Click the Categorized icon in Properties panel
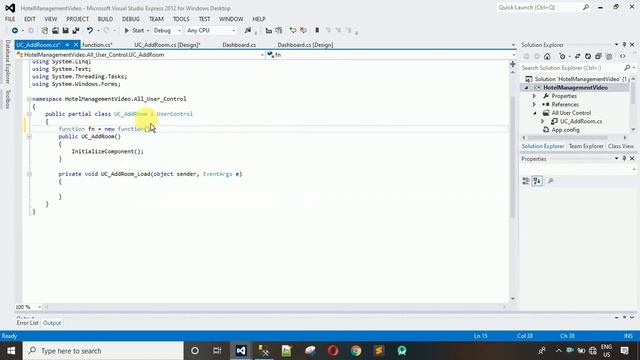The image size is (640, 360). pyautogui.click(x=526, y=181)
